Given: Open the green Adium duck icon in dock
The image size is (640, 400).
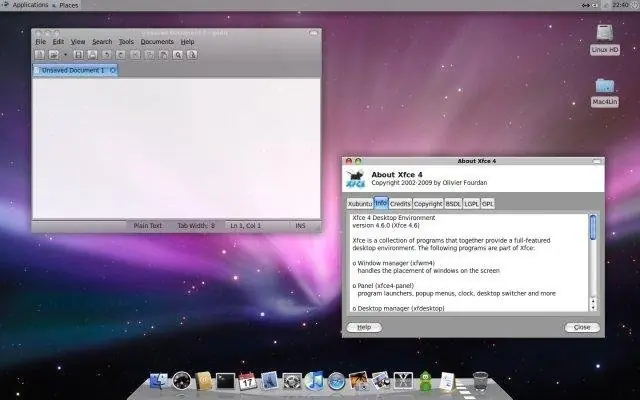Looking at the screenshot, I should [426, 381].
